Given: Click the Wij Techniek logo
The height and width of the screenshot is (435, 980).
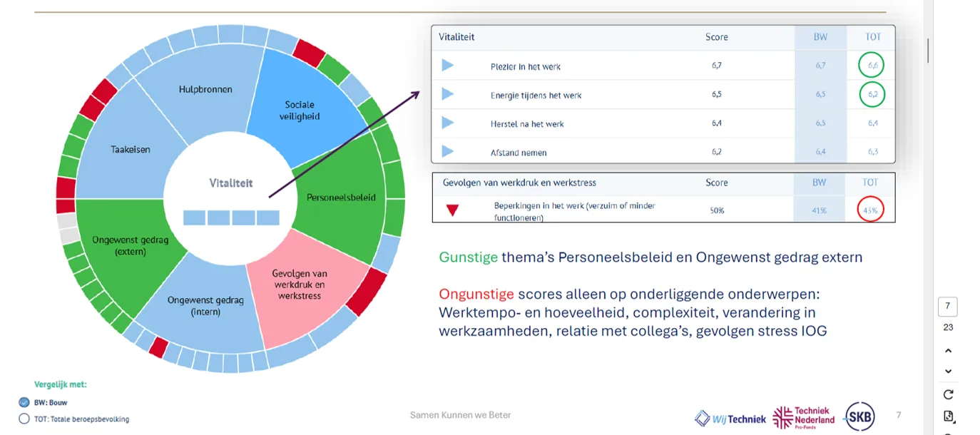Looking at the screenshot, I should click(730, 418).
